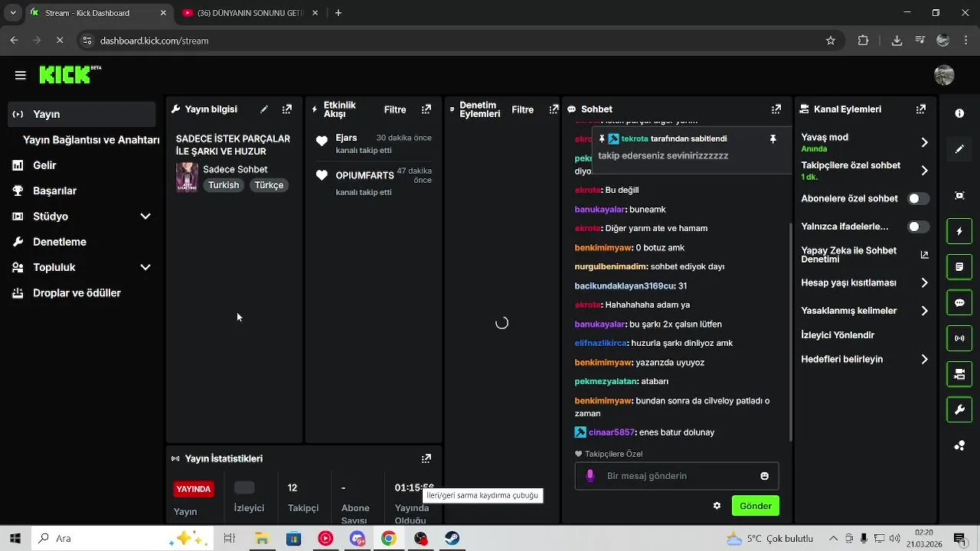This screenshot has height=551, width=980.
Task: Open the browser extensions puzzle icon
Action: click(x=864, y=41)
